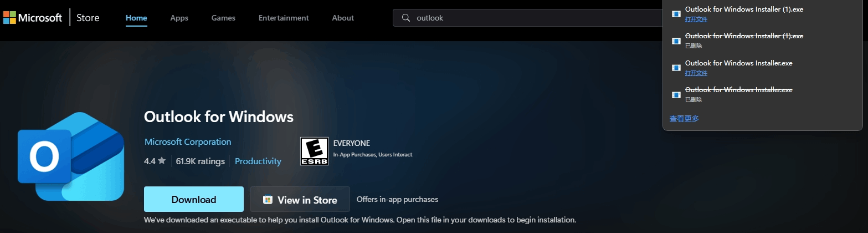This screenshot has height=233, width=868.
Task: Click the Outlook for Windows app icon
Action: (70, 156)
